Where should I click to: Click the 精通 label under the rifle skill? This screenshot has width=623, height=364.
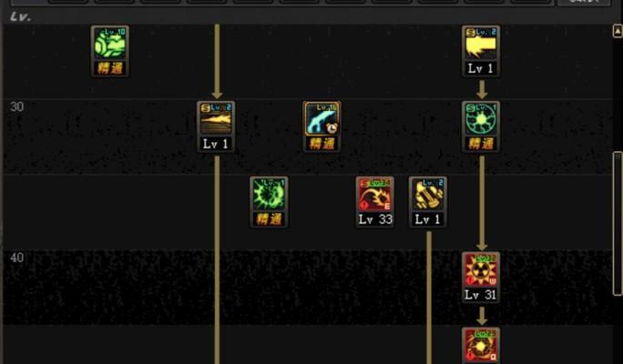(x=322, y=144)
